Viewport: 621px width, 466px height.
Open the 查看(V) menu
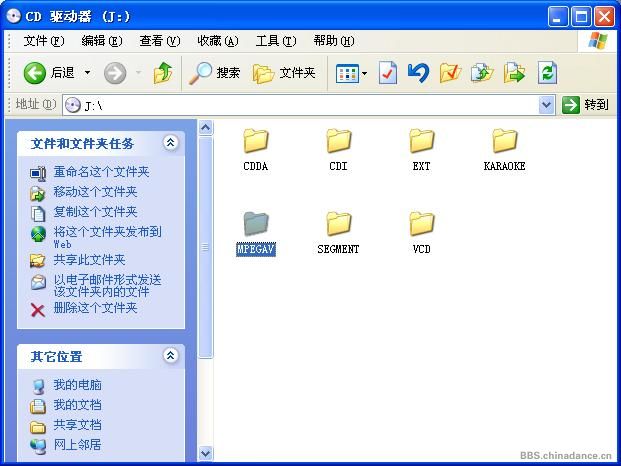click(x=159, y=41)
